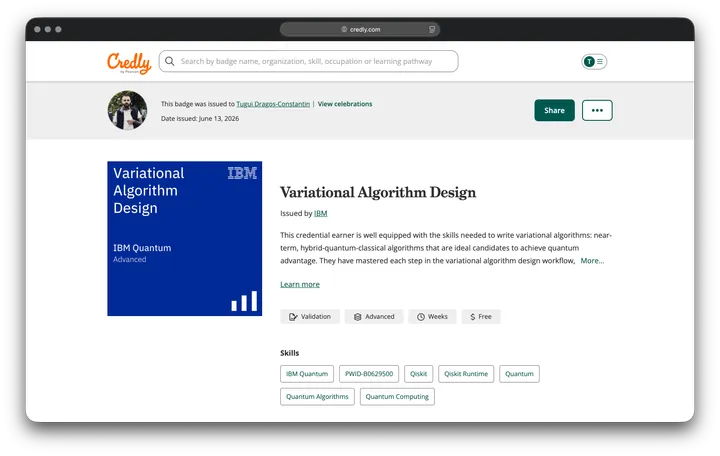
Task: Click the credly.com address bar
Action: tap(360, 29)
